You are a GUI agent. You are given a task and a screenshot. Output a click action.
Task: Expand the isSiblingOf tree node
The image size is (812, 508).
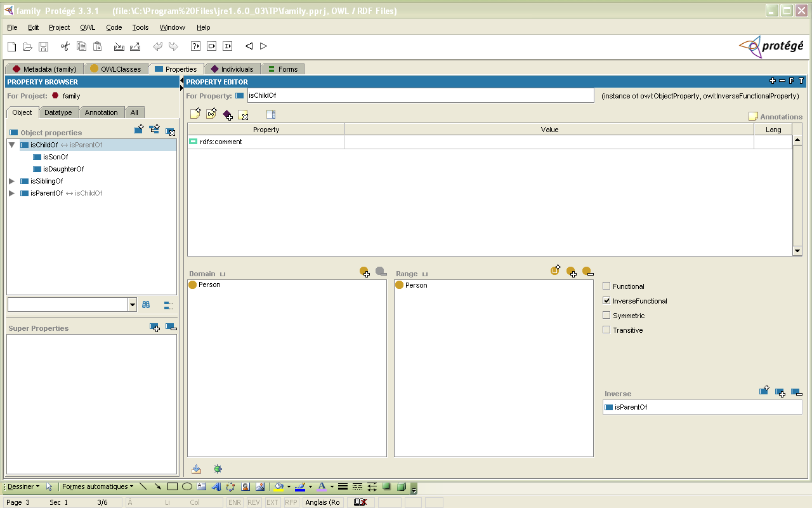(11, 181)
